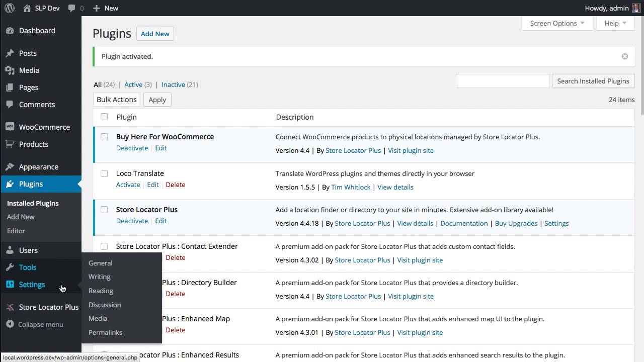Viewport: 644px width, 362px height.
Task: Edit the Store Locator Plus plugin
Action: click(x=161, y=221)
